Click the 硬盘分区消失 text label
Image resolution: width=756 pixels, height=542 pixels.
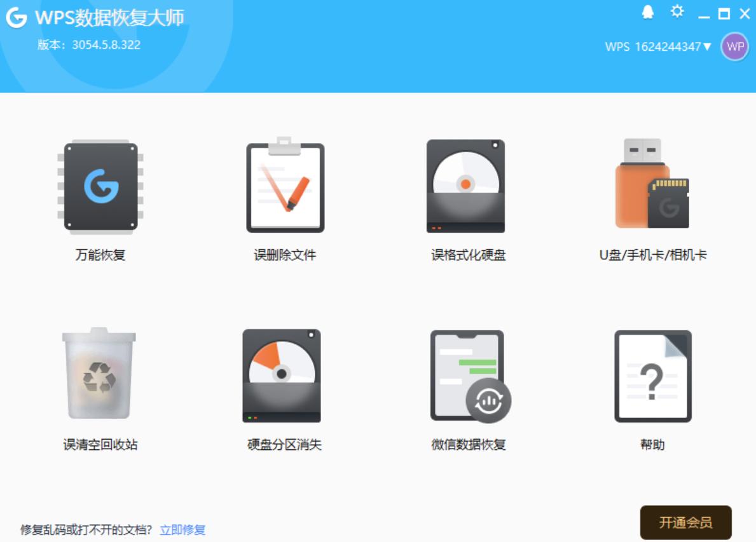pyautogui.click(x=284, y=444)
